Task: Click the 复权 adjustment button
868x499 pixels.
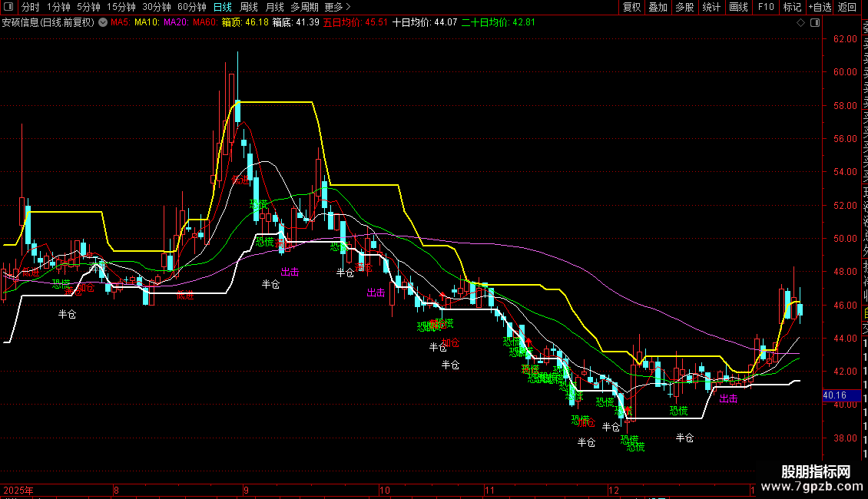Action: tap(631, 8)
